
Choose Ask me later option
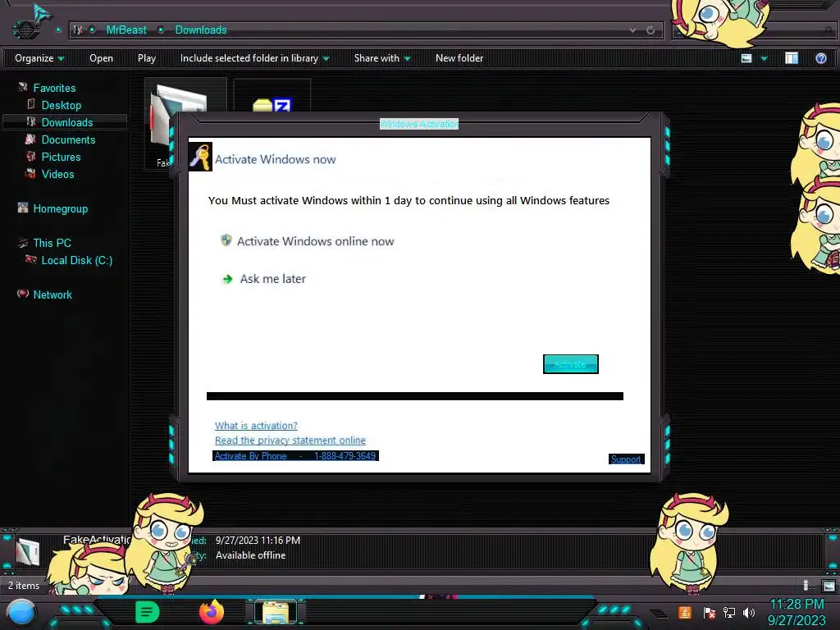[272, 279]
